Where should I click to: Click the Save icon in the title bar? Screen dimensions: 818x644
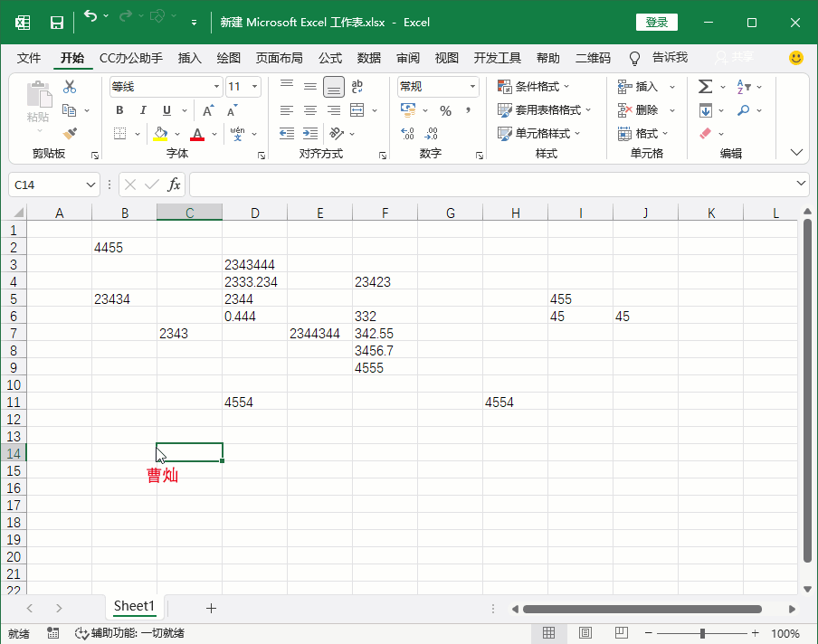tap(56, 23)
